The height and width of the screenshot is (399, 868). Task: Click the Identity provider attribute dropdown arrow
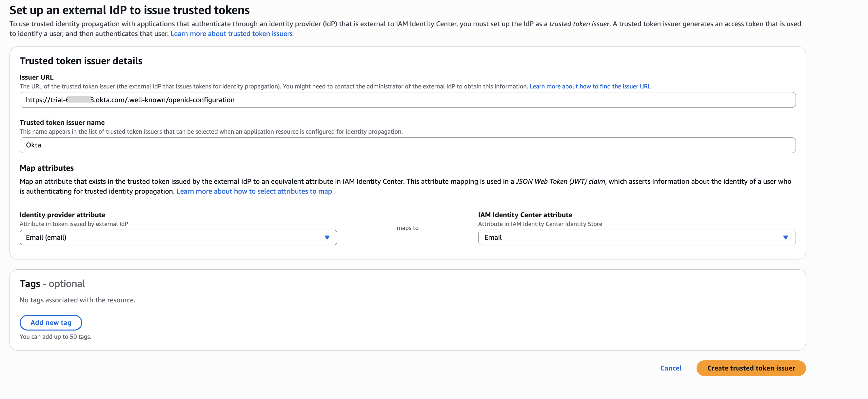tap(326, 237)
